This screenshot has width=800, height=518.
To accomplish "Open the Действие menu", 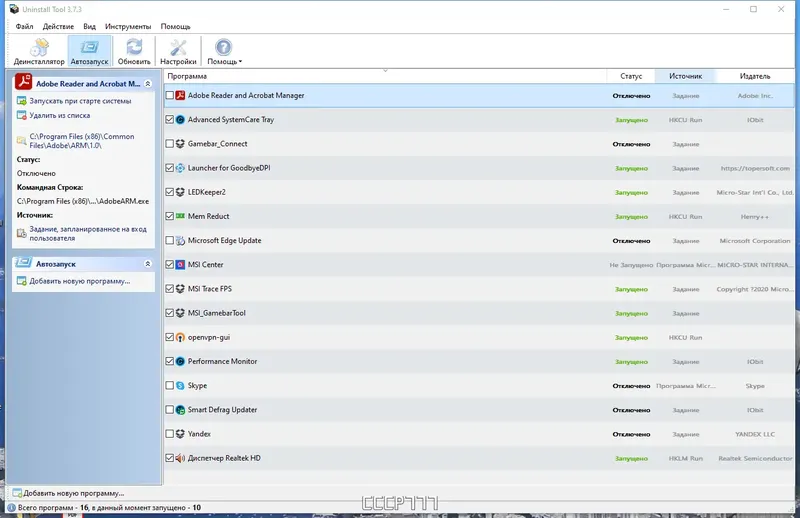I will [58, 27].
